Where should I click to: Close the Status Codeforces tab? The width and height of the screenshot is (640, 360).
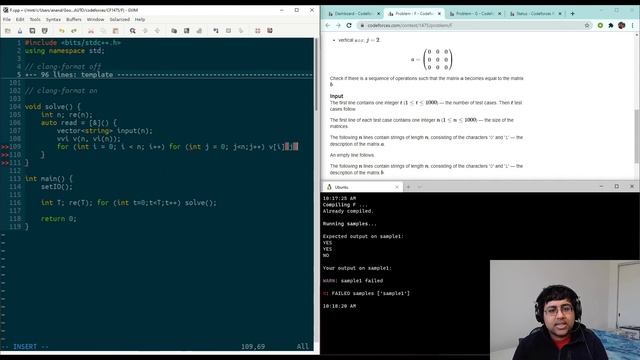560,13
